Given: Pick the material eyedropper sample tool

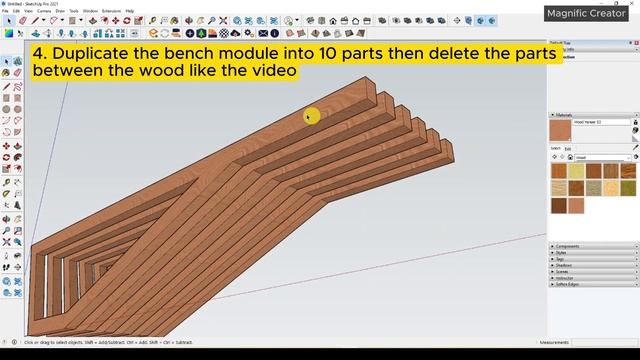Looking at the screenshot, I should 636,148.
